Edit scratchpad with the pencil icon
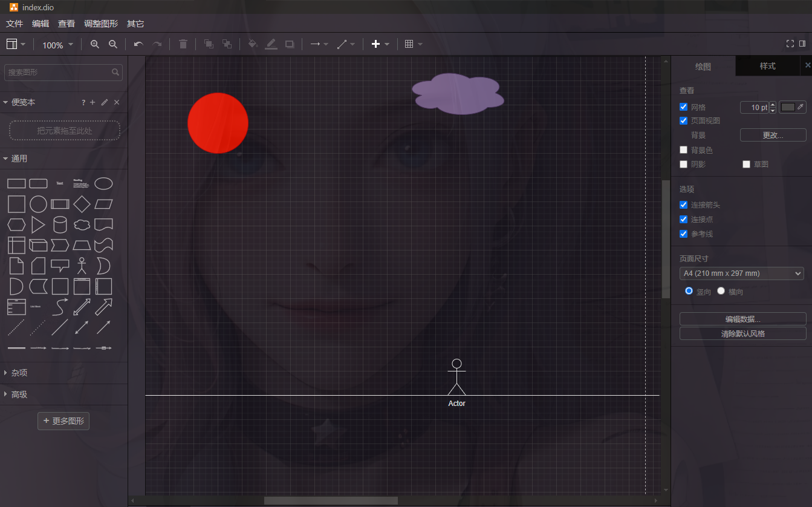The image size is (812, 507). click(105, 103)
